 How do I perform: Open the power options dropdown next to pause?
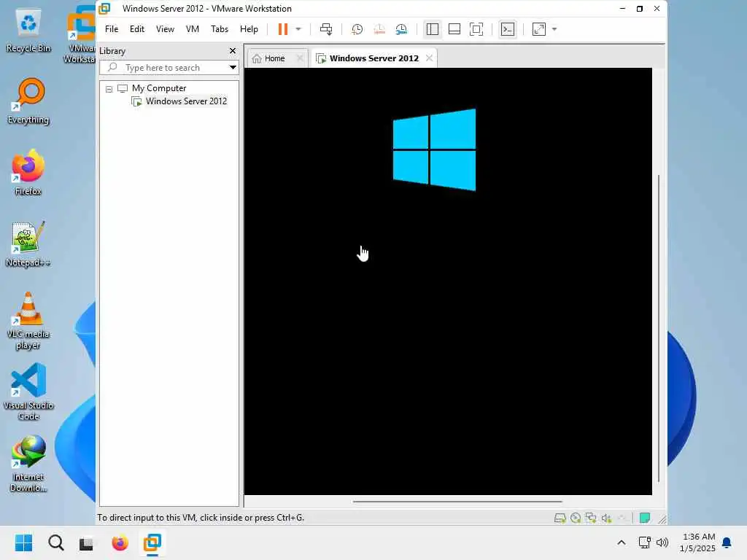pyautogui.click(x=298, y=29)
